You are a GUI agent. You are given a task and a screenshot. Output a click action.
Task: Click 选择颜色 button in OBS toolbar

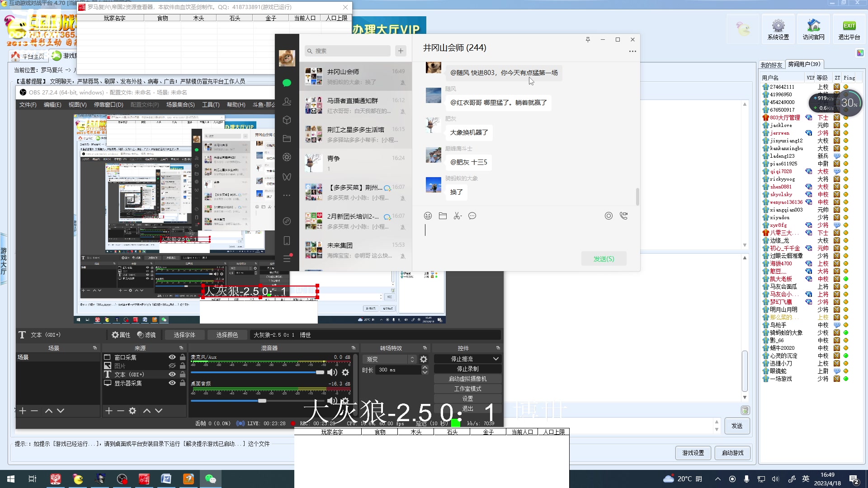tap(227, 335)
